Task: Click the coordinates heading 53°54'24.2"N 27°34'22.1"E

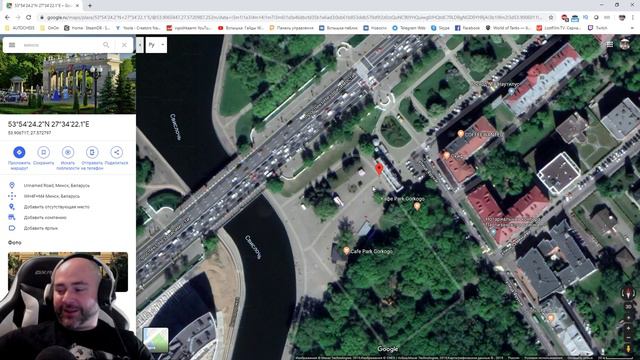Action: point(49,124)
